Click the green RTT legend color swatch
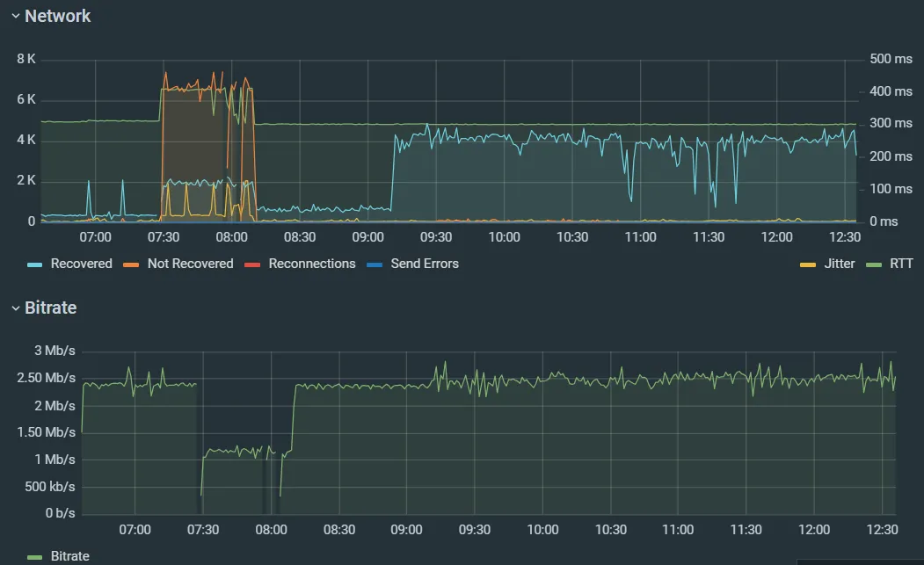This screenshot has height=565, width=924. (874, 264)
